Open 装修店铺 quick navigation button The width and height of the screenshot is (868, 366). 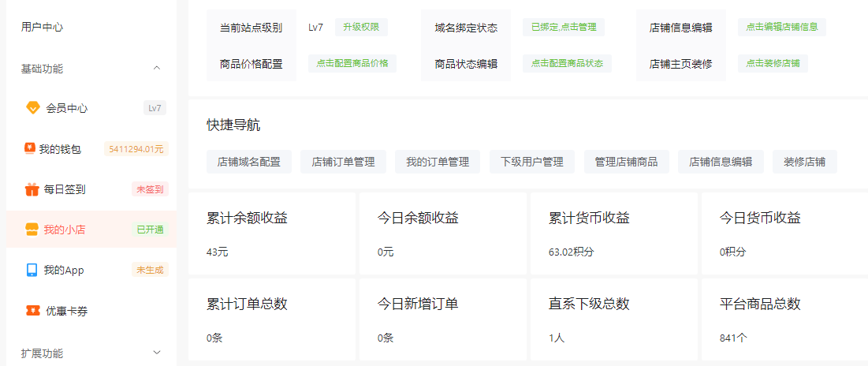(x=805, y=162)
